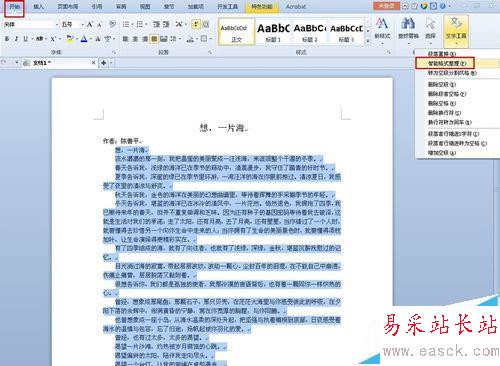This screenshot has width=500, height=366.
Task: Click the orange login button in title bar
Action: click(386, 6)
